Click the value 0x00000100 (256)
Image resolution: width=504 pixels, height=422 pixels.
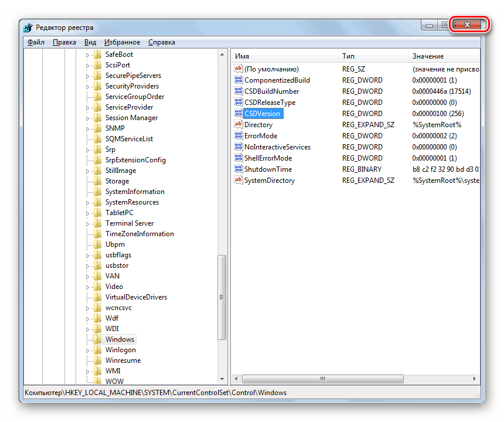[x=438, y=114]
